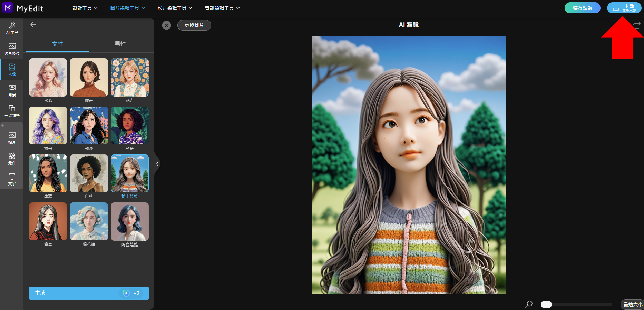Switch to the 女性 tab
This screenshot has width=644, height=310.
coord(58,44)
